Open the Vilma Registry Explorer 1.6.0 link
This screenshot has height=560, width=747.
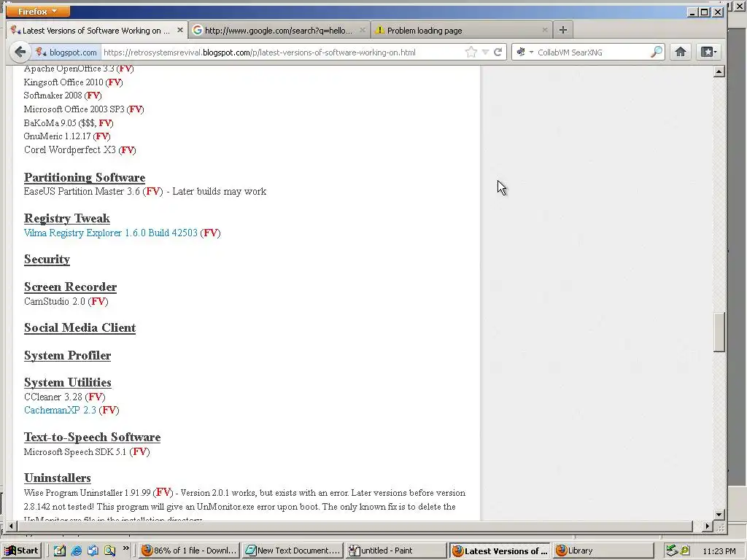click(x=111, y=233)
